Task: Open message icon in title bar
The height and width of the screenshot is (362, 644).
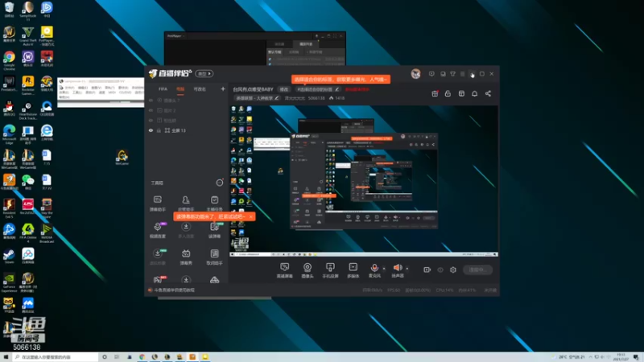Action: click(431, 74)
